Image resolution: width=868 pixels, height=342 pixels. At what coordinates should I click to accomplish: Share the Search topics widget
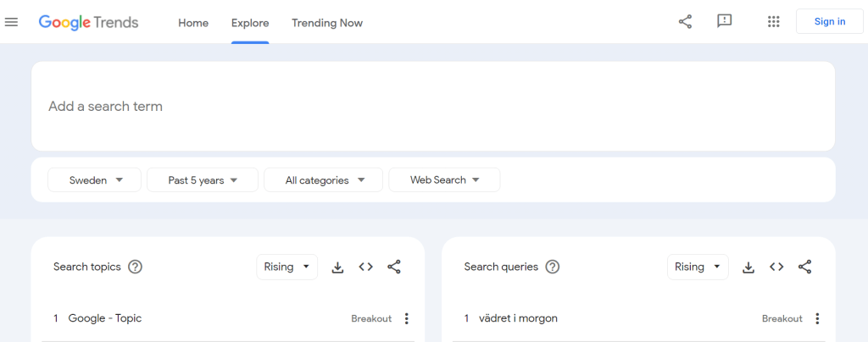[x=394, y=267]
